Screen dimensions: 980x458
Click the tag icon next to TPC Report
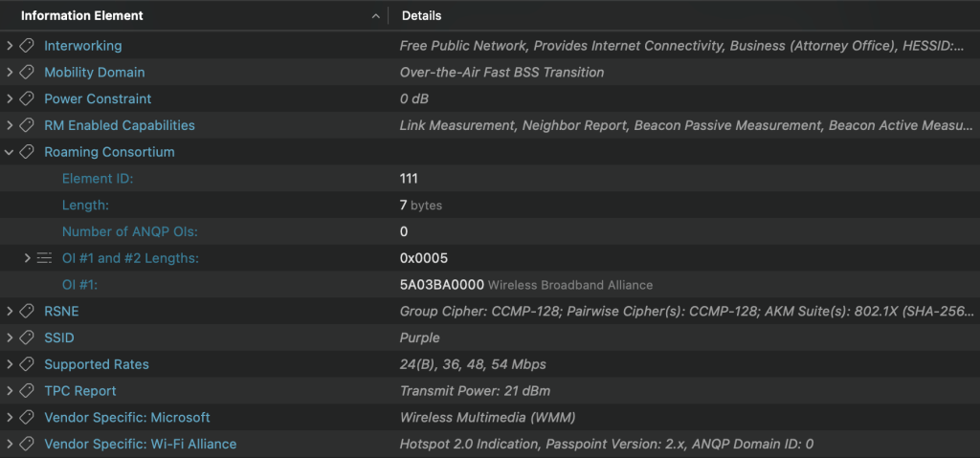pos(27,391)
